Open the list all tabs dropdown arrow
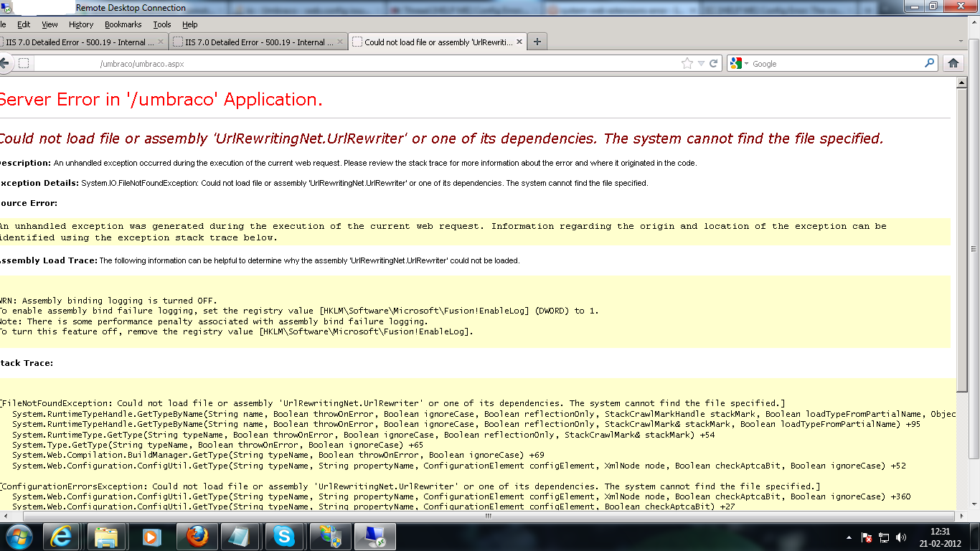980x551 pixels. (x=961, y=42)
